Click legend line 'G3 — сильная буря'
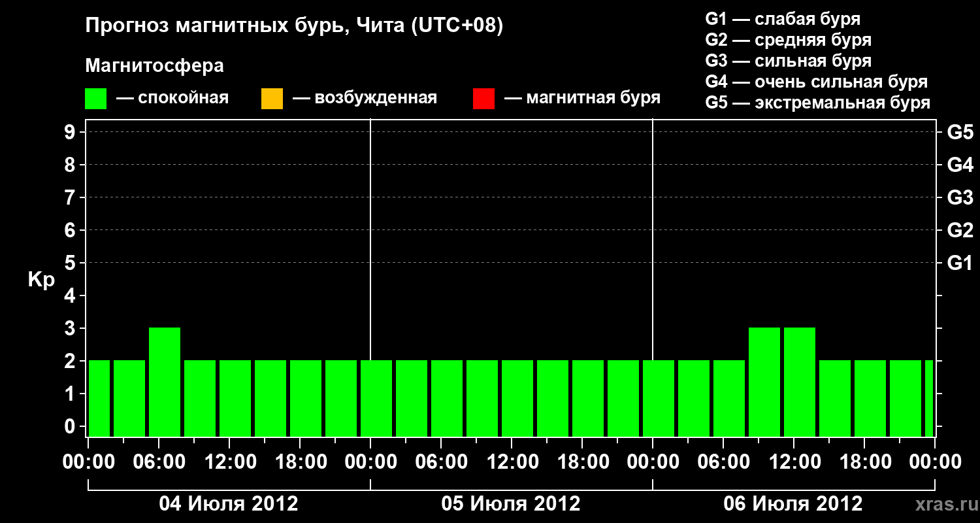Viewport: 980px width, 523px height. click(x=788, y=61)
